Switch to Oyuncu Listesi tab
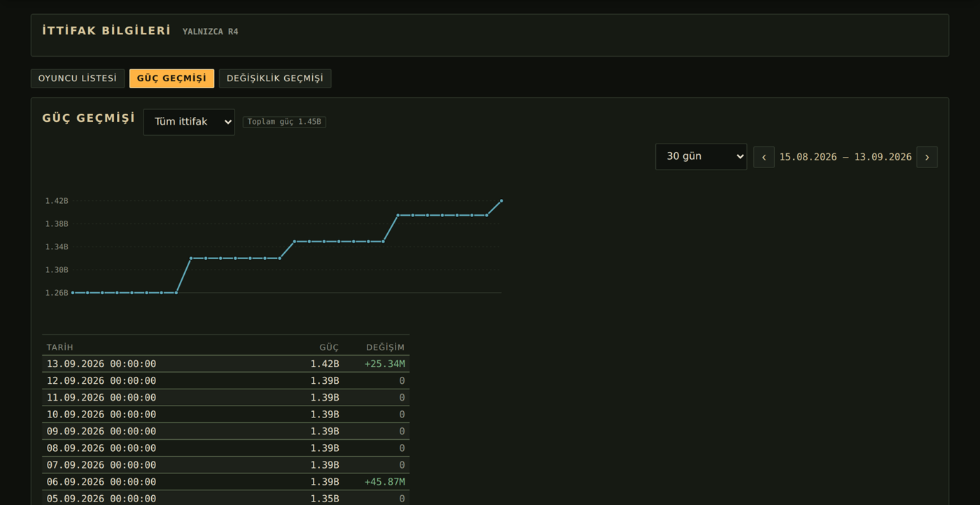The width and height of the screenshot is (980, 505). pyautogui.click(x=78, y=78)
